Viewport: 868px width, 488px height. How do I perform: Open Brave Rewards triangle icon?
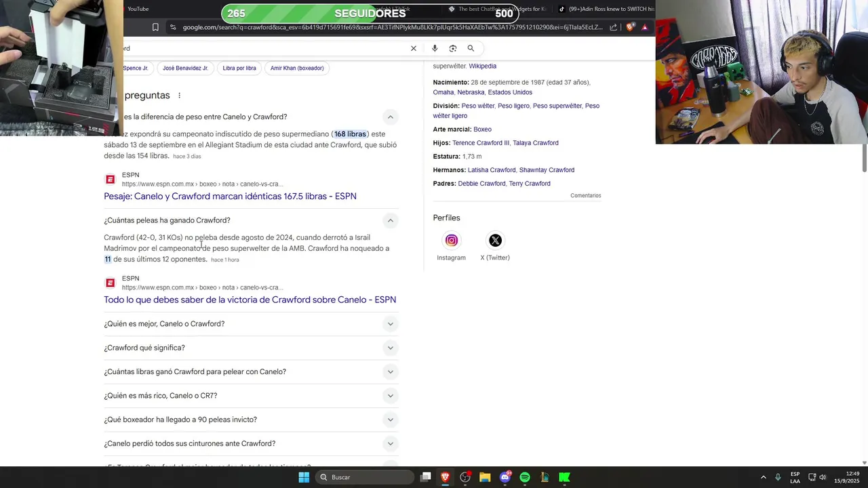[x=645, y=27]
